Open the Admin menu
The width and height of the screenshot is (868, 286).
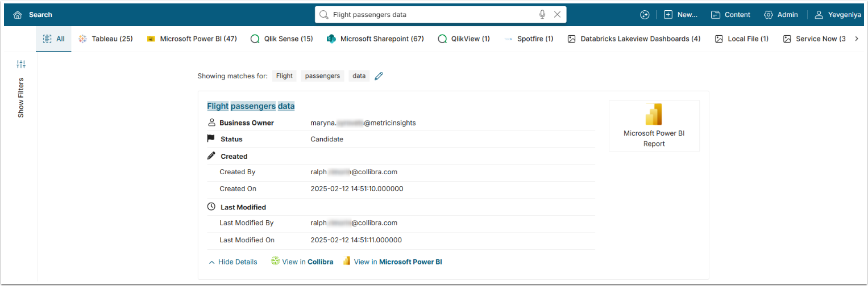(x=781, y=15)
